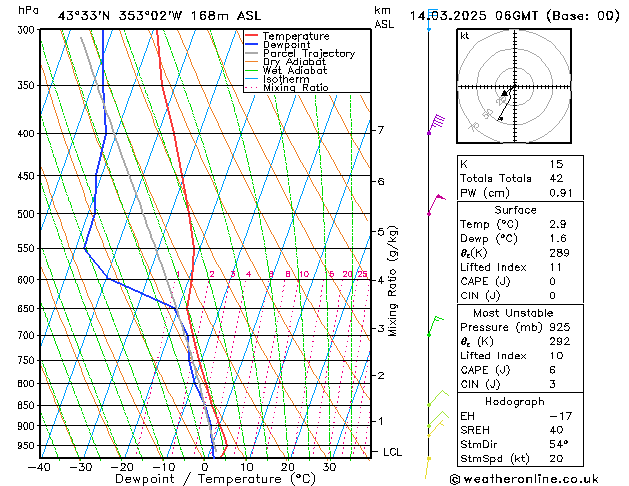
Task: Click the 300 hPa pressure axis label
Action: (x=26, y=30)
